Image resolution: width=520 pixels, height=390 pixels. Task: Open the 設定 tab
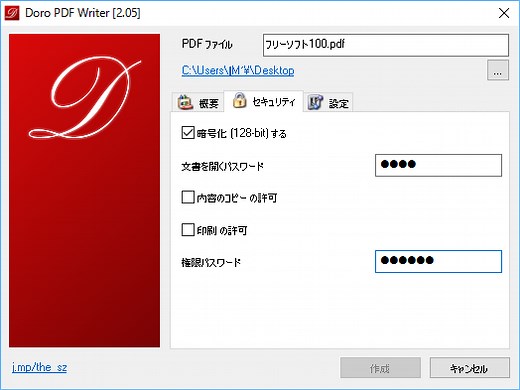click(x=328, y=102)
